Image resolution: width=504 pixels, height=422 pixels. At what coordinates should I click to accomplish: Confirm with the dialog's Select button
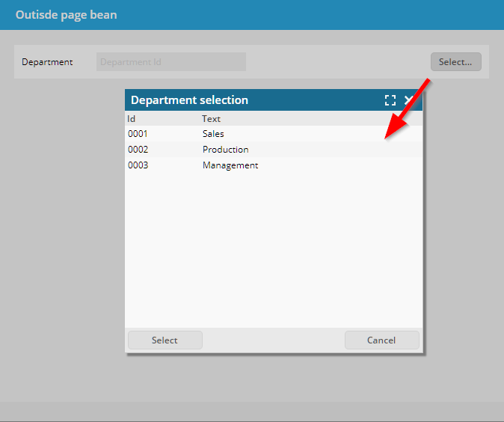pyautogui.click(x=165, y=340)
